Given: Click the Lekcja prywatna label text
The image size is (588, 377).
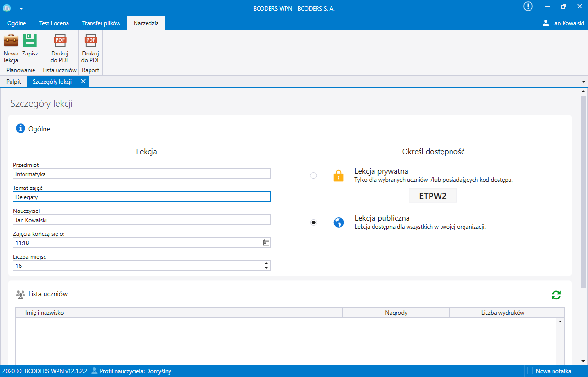Looking at the screenshot, I should [x=381, y=171].
